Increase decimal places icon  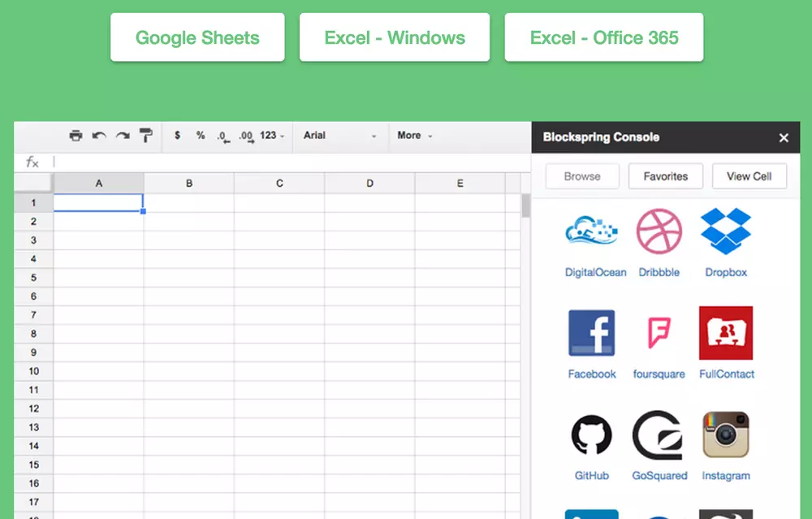[x=247, y=136]
